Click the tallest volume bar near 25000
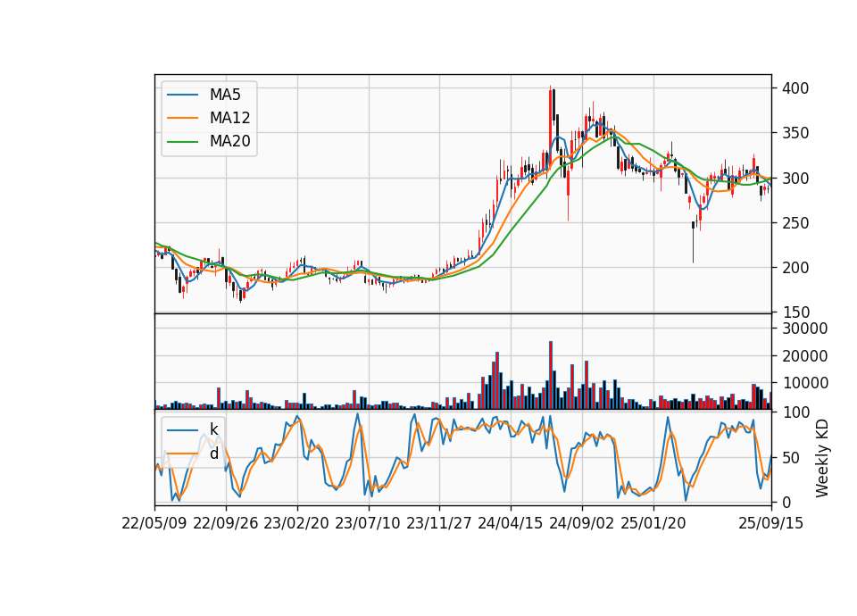Screen dimensions: 857x616 (x=551, y=376)
